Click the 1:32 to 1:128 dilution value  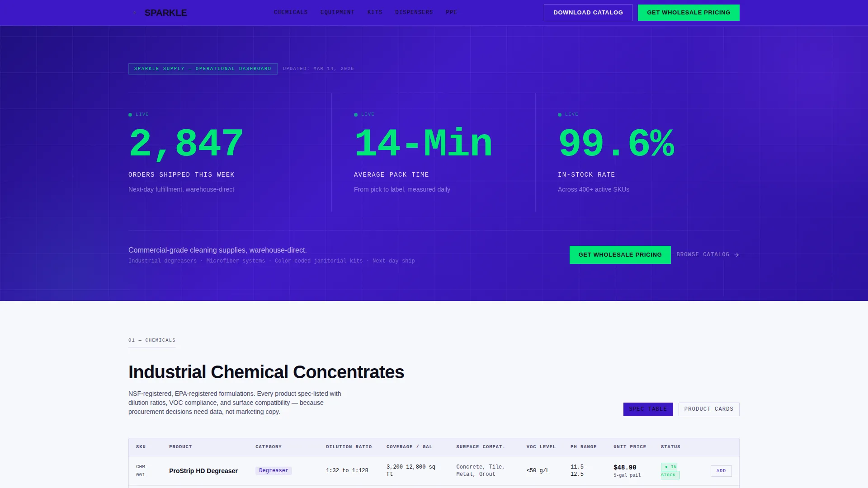coord(347,471)
